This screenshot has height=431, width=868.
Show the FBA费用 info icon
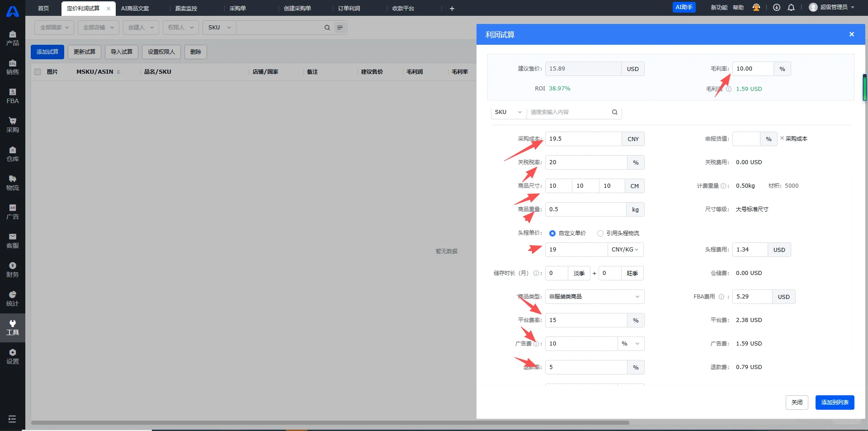(x=722, y=297)
